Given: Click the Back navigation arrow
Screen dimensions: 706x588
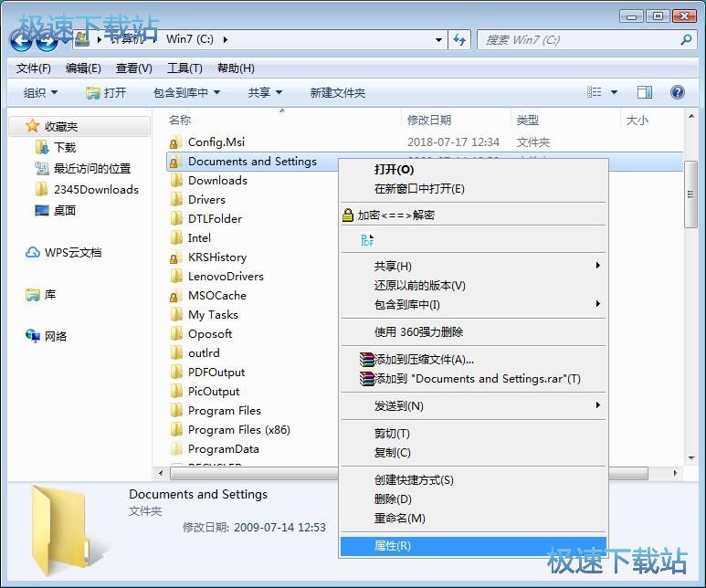Looking at the screenshot, I should (22, 40).
